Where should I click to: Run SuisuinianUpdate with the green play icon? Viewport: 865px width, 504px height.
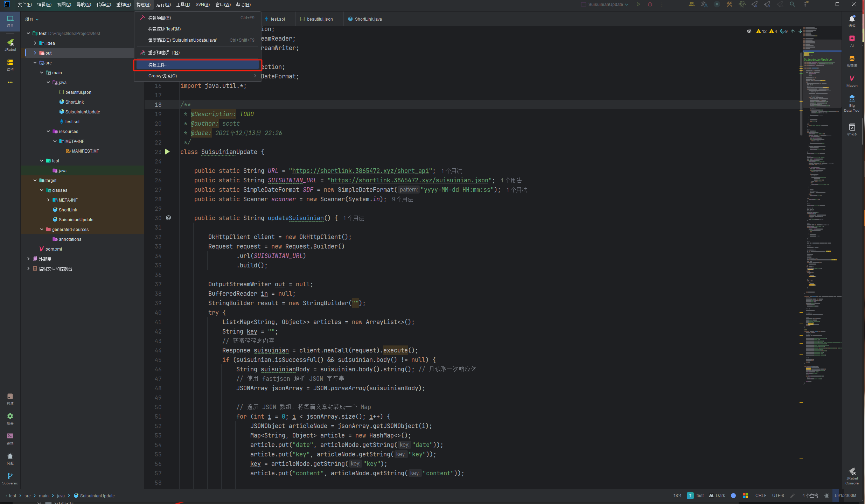point(638,5)
